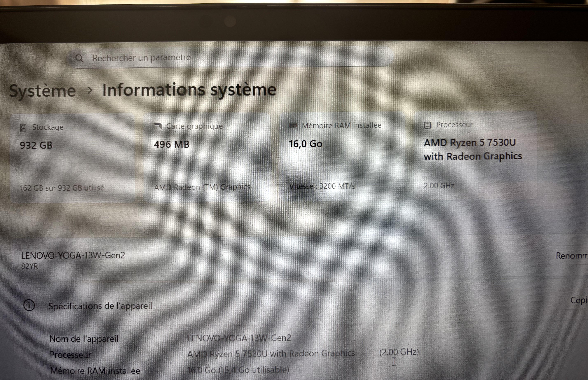The image size is (588, 380).
Task: Click the 82YR model code
Action: tap(30, 266)
